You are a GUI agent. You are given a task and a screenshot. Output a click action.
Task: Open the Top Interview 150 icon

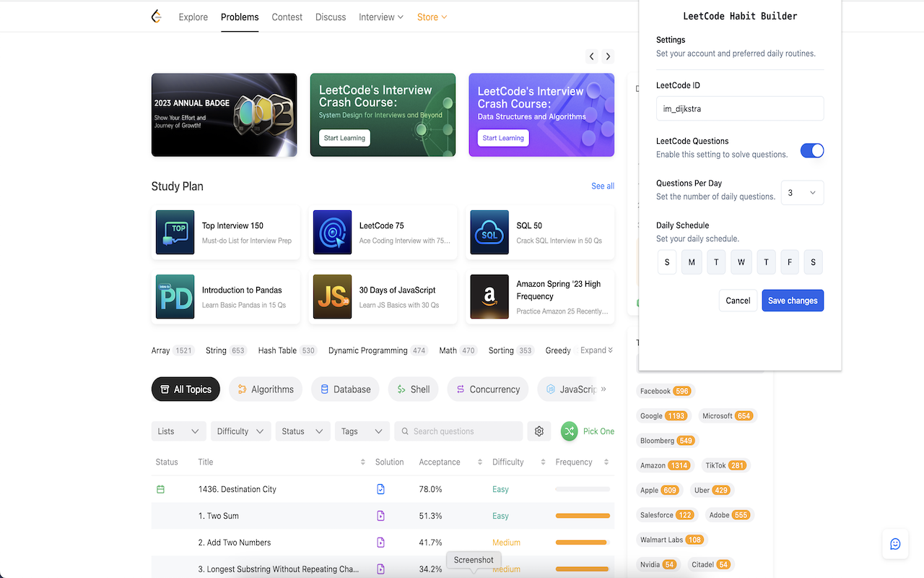[x=175, y=232]
